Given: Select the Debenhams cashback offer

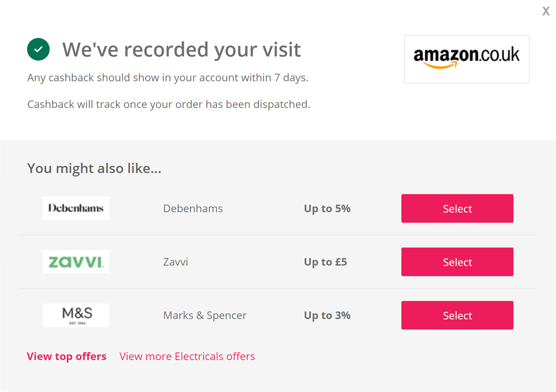Looking at the screenshot, I should [x=457, y=208].
